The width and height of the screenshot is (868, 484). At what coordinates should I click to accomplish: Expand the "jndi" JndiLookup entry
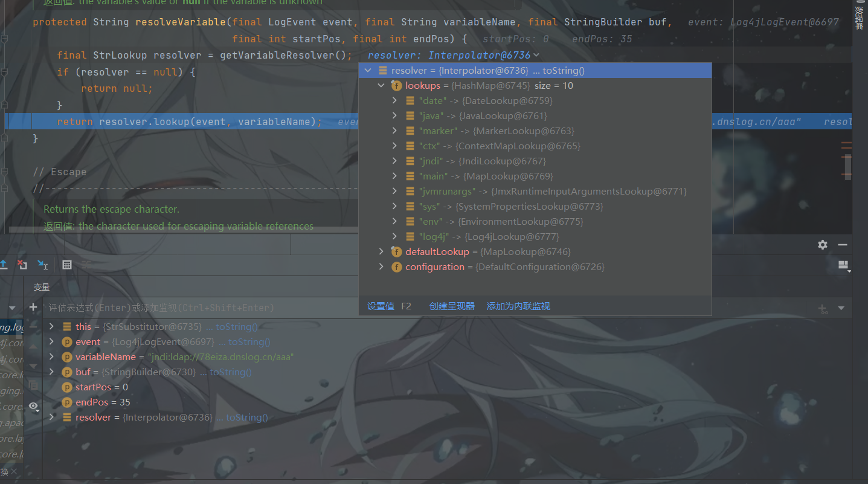coord(394,161)
